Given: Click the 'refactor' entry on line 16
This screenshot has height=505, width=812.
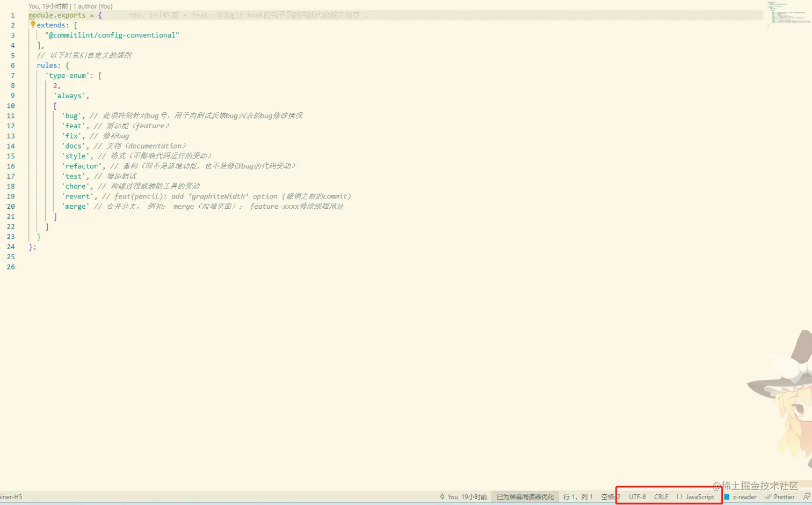Looking at the screenshot, I should point(82,166).
